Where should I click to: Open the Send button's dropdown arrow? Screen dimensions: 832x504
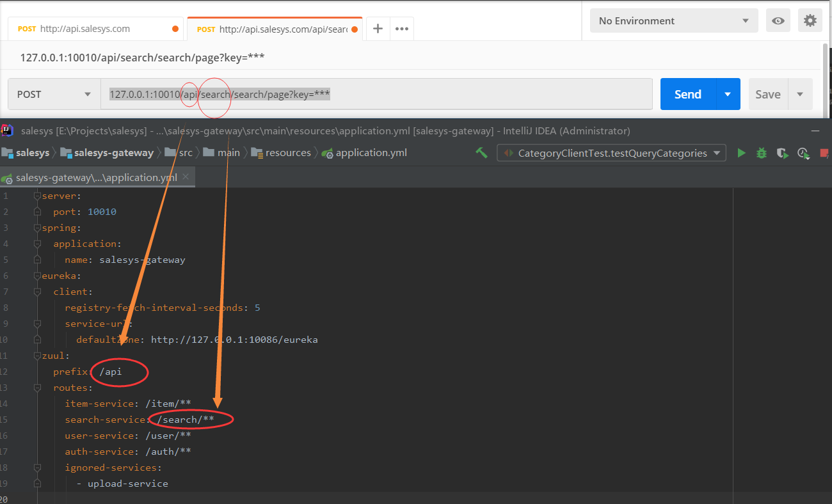point(728,93)
